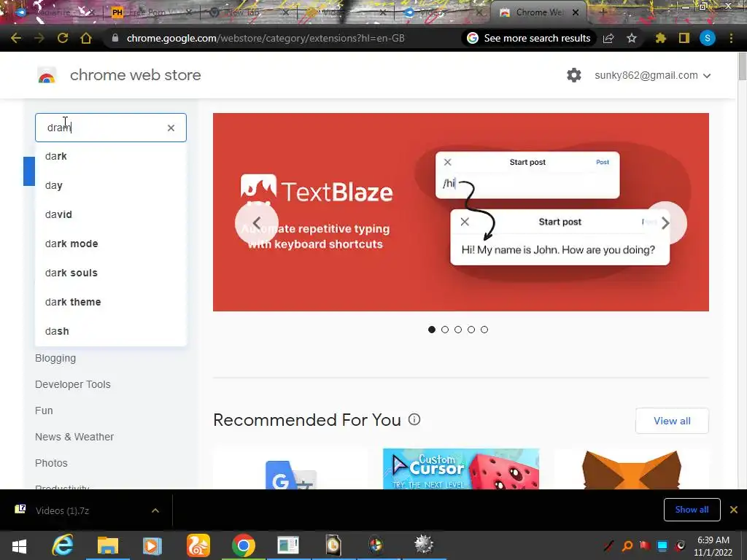Choose the 'day' suggestion
747x560 pixels.
[x=111, y=185]
